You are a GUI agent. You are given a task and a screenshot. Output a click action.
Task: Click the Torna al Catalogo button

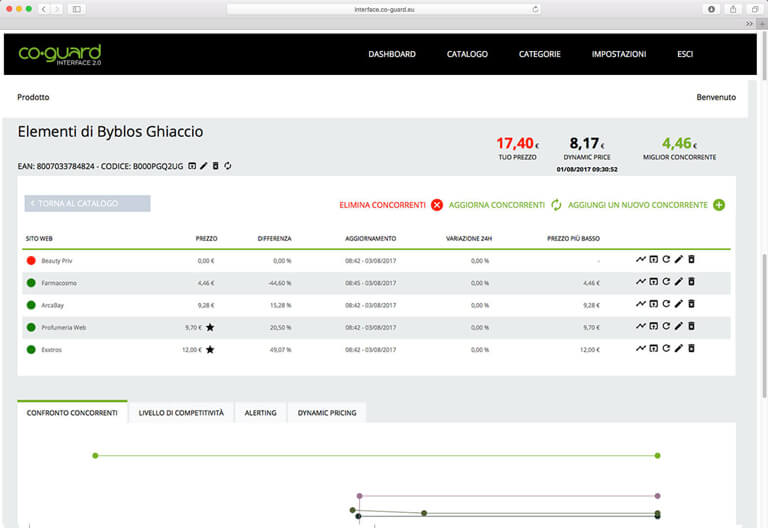click(87, 203)
